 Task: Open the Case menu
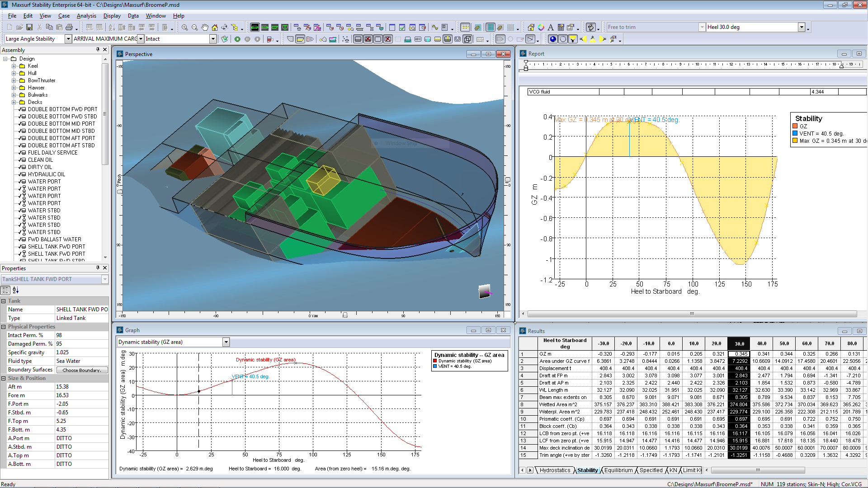click(64, 16)
